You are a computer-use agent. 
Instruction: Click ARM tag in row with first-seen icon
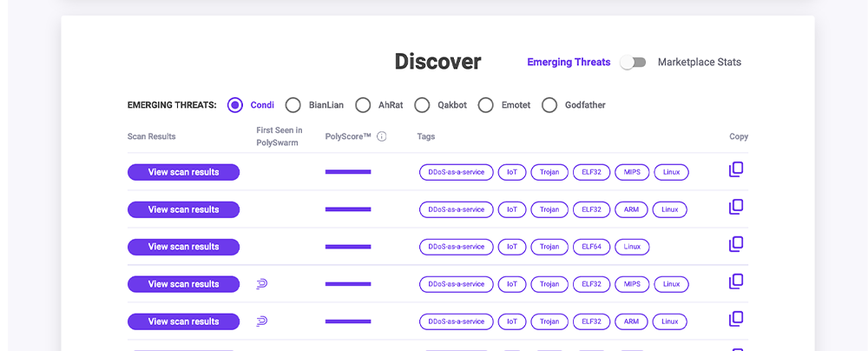631,321
